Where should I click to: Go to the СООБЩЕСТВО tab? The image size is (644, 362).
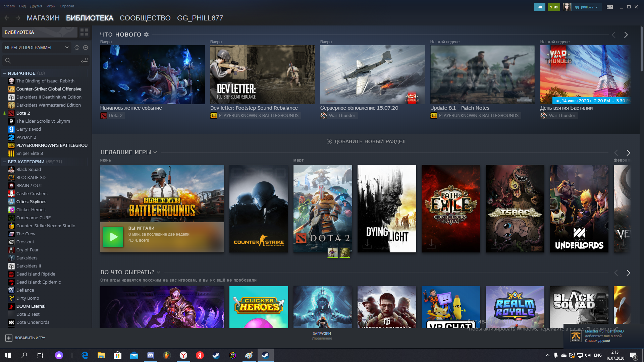(145, 18)
